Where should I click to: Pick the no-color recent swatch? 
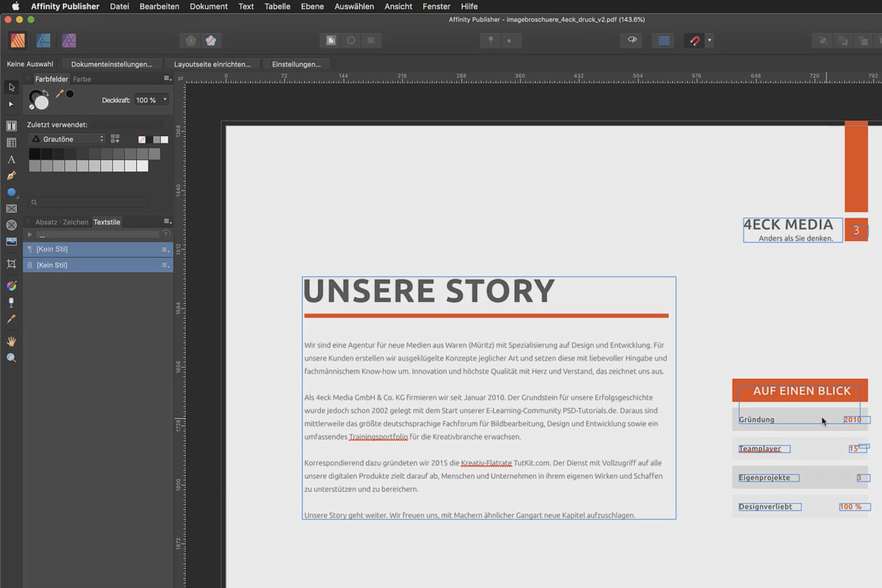pos(142,139)
